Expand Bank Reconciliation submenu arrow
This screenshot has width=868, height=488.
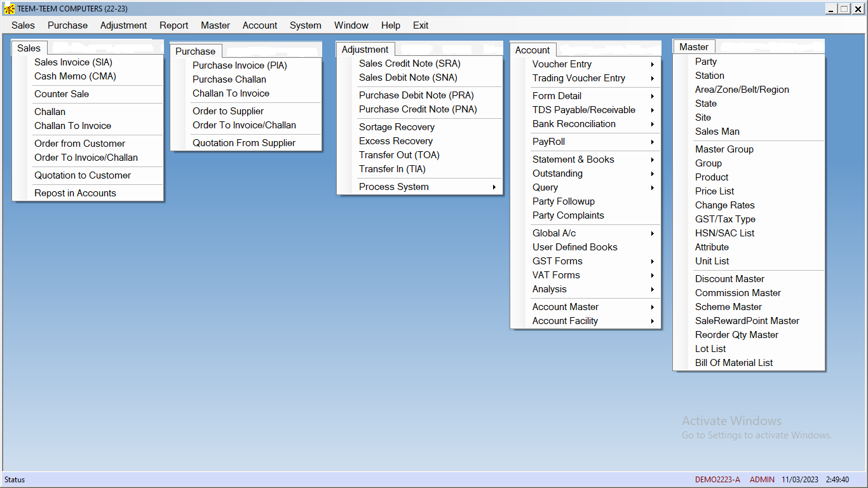[652, 124]
